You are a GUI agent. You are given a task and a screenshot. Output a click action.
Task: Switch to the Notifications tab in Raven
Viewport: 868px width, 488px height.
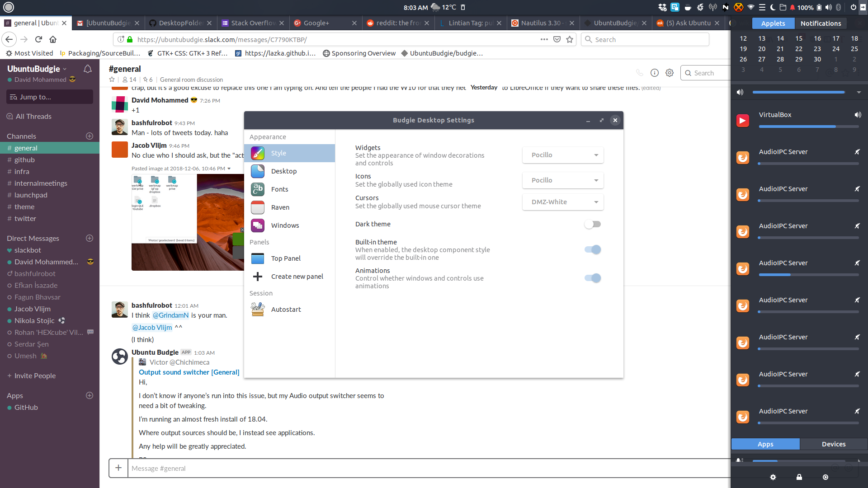click(821, 23)
